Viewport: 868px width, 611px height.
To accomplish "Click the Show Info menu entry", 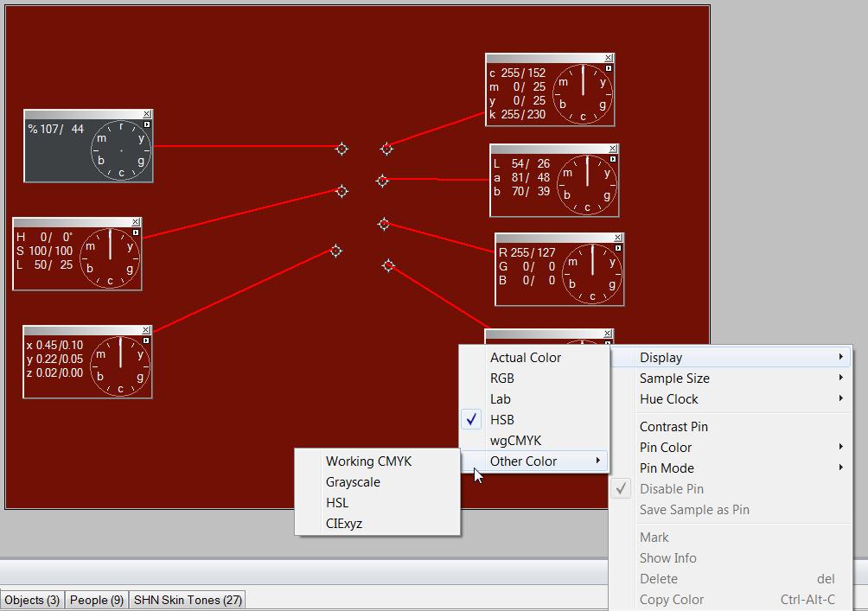I will [731, 558].
